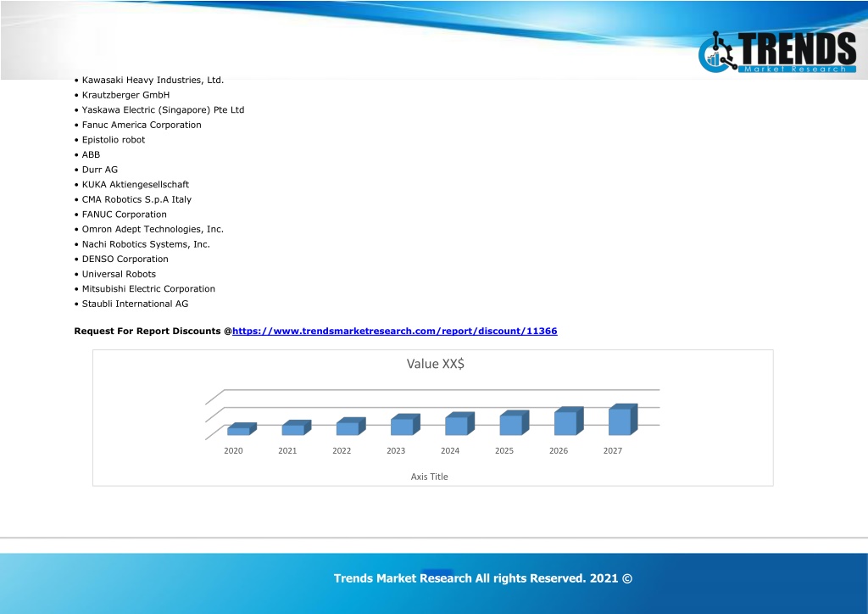Open the report discount URL link
Screen dimensions: 868x614
pos(395,331)
